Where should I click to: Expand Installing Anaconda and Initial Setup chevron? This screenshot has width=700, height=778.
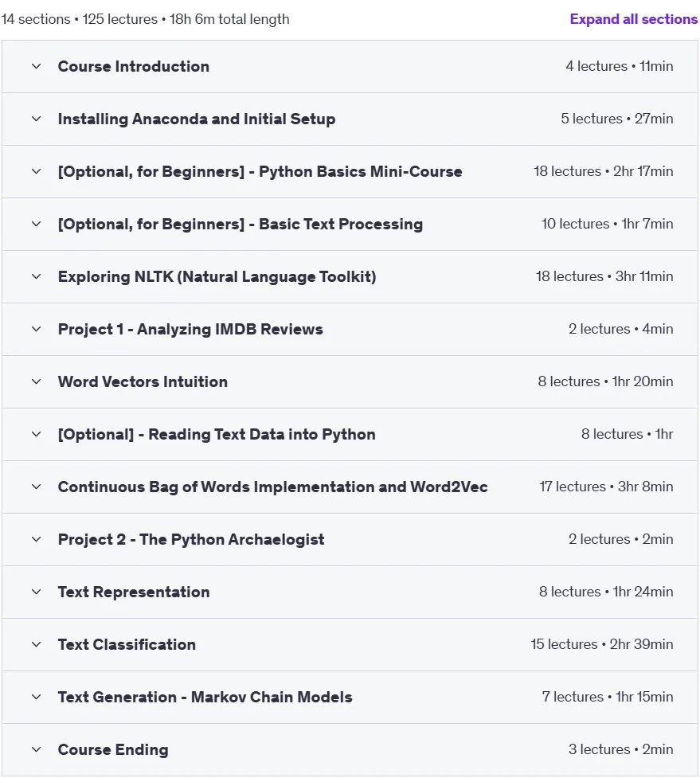coord(36,119)
